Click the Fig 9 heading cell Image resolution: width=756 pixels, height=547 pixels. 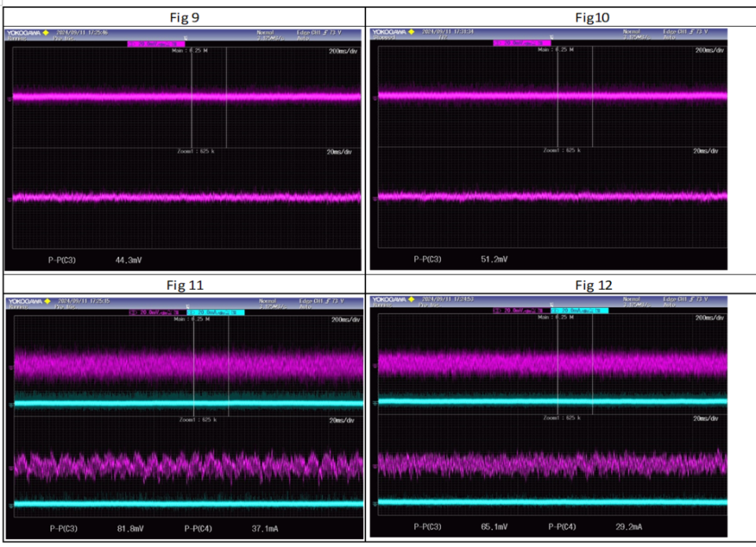tap(184, 17)
